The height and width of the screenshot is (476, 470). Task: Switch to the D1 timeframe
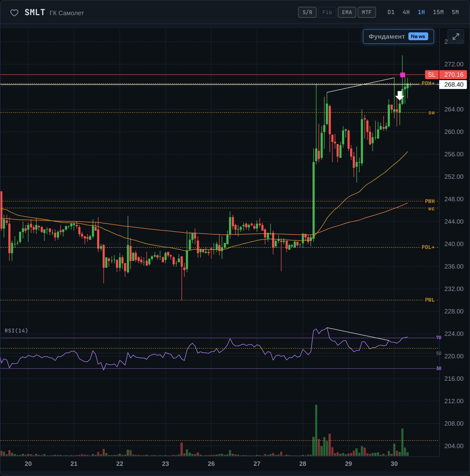(x=391, y=12)
